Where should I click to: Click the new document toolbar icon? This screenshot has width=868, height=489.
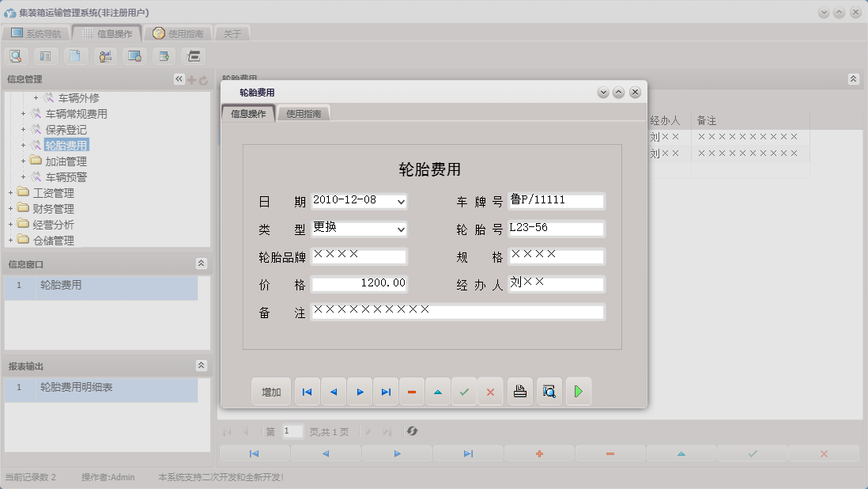click(74, 55)
